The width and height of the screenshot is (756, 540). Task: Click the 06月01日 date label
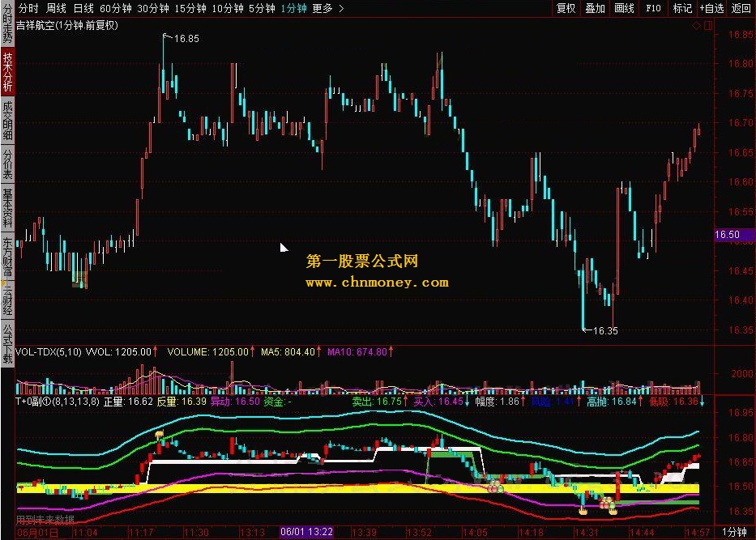[x=37, y=533]
